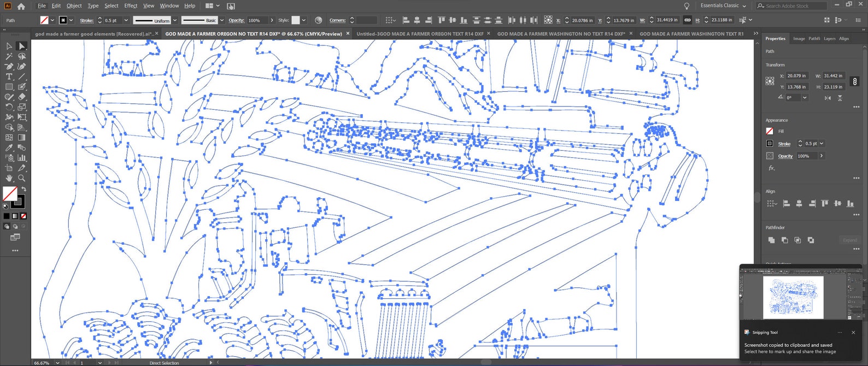Click the Stroke link in Appearance panel
Viewport: 868px width, 366px height.
pyautogui.click(x=784, y=144)
